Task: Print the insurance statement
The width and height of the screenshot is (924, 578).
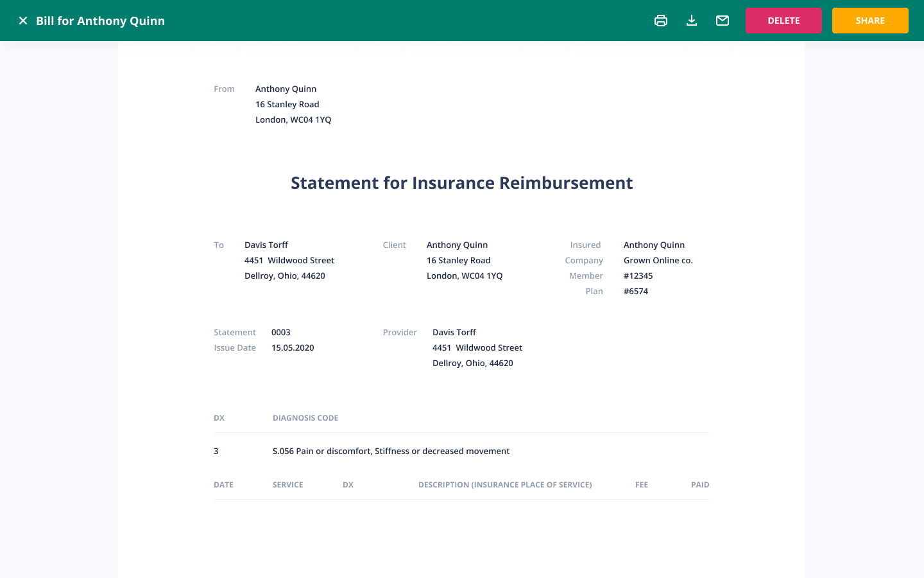Action: pyautogui.click(x=661, y=21)
